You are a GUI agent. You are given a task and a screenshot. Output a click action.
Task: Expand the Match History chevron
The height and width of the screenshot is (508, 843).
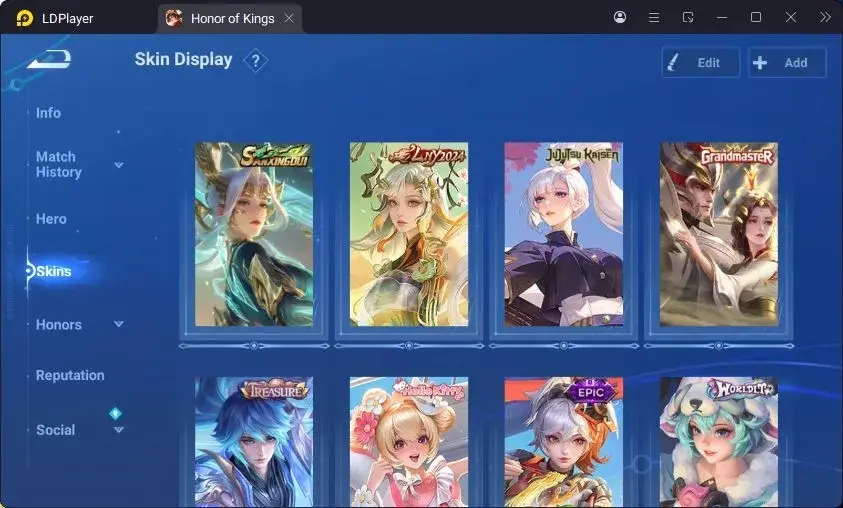pyautogui.click(x=119, y=165)
